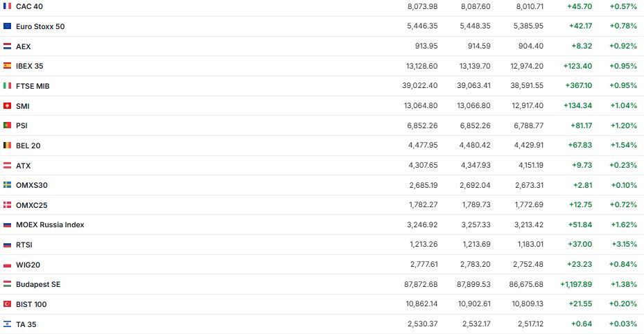Click the Israel flag icon beside TA 35
Screen dimensions: 644x334
coord(7,324)
